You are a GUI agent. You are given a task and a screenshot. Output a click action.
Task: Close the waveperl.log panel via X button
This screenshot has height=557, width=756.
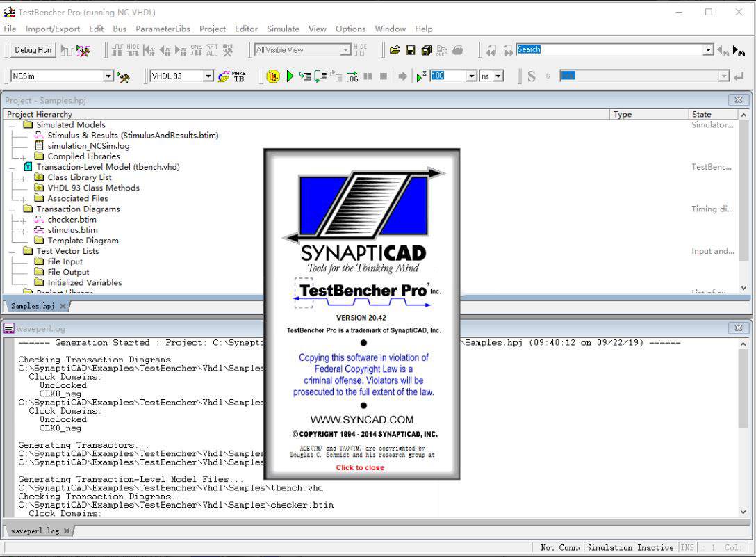(x=738, y=328)
